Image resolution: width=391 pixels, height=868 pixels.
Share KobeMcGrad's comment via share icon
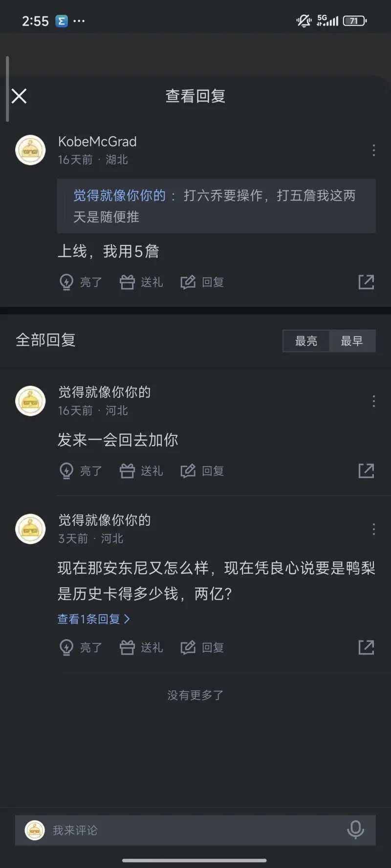[366, 282]
